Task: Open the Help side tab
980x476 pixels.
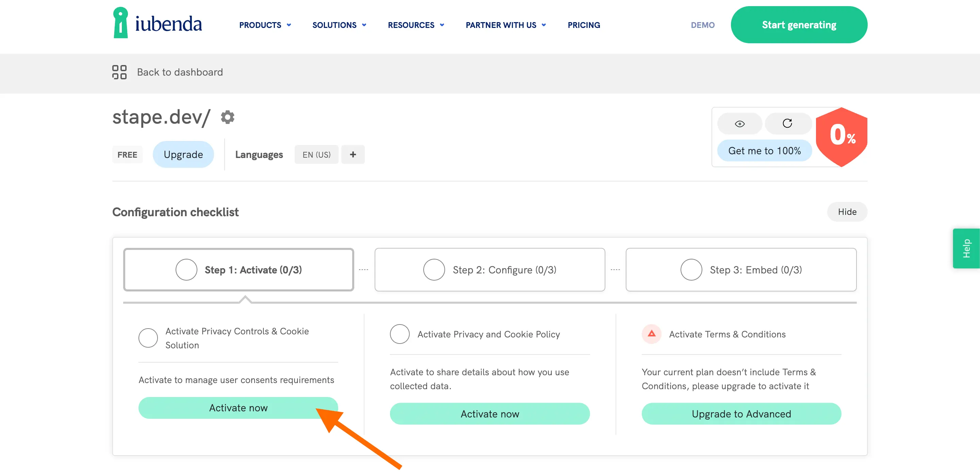Action: [966, 248]
